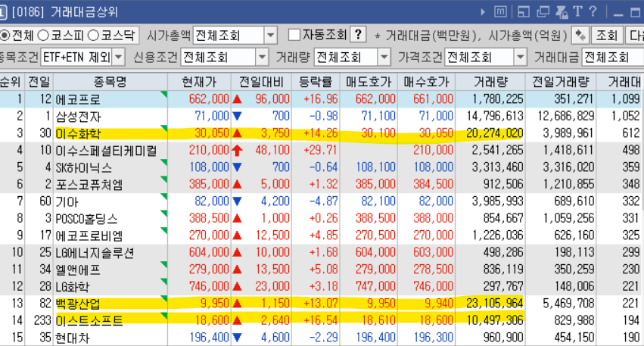This screenshot has height=346, width=644.
Task: Open the 시가총액 dropdown
Action: [270, 36]
